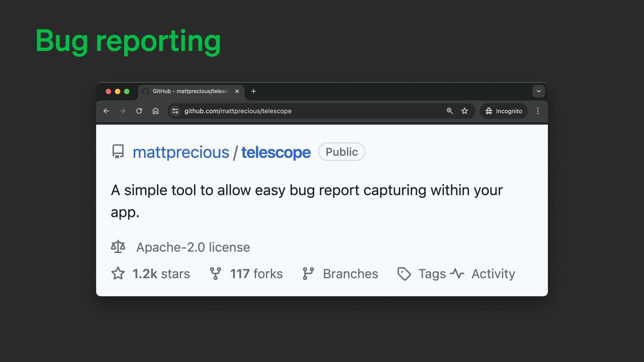Open the telescope repository link
The image size is (644, 362).
[x=276, y=152]
